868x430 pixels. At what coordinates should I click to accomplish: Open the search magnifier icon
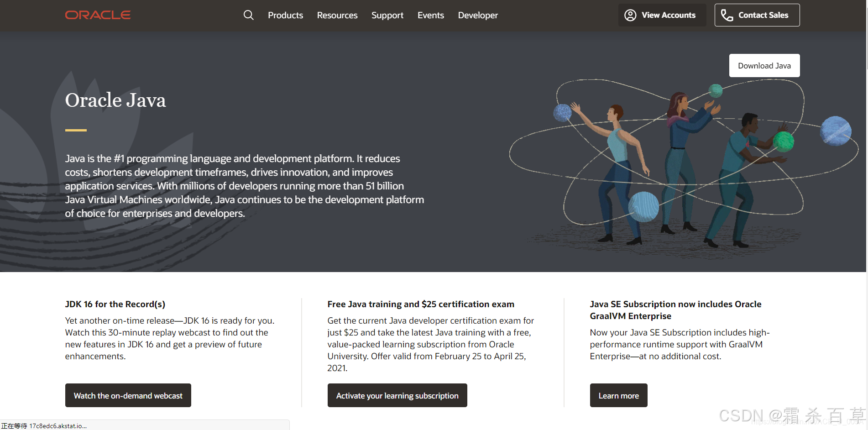(248, 15)
